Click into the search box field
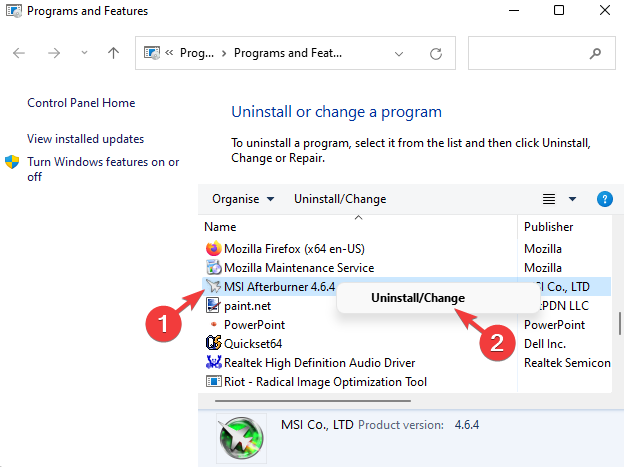The width and height of the screenshot is (624, 467). pyautogui.click(x=542, y=53)
